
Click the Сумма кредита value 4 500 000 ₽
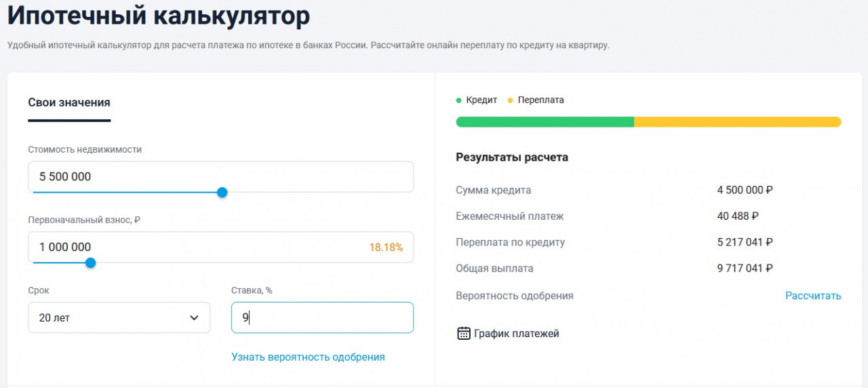pos(745,190)
